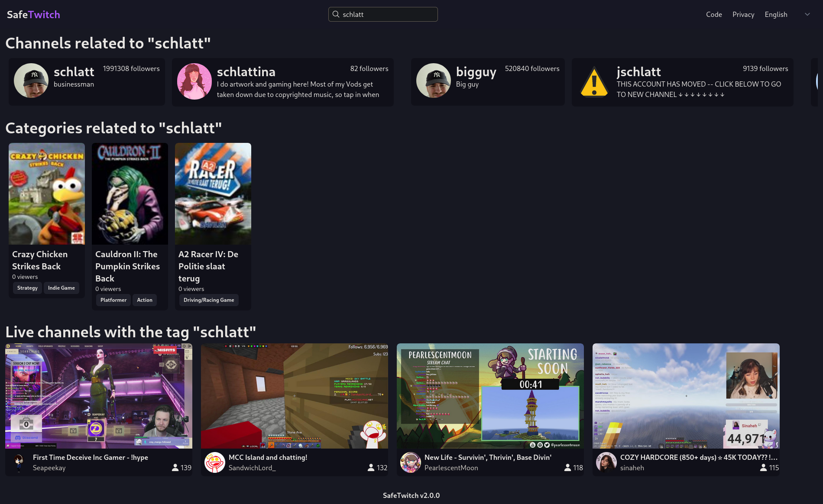Click the Seapeekay streamer name
Image resolution: width=823 pixels, height=504 pixels.
pyautogui.click(x=49, y=468)
